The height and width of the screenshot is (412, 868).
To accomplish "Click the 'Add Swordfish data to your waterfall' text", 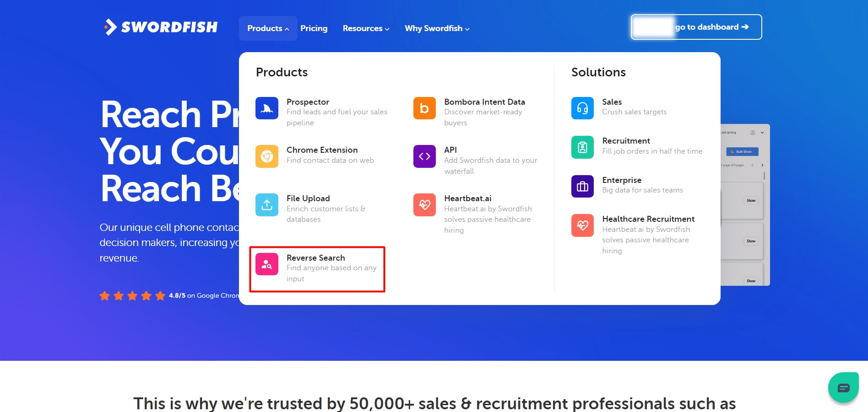I will click(x=491, y=166).
